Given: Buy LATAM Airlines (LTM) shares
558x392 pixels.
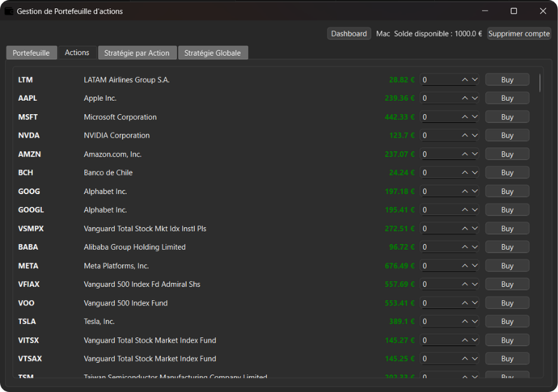Looking at the screenshot, I should point(507,80).
